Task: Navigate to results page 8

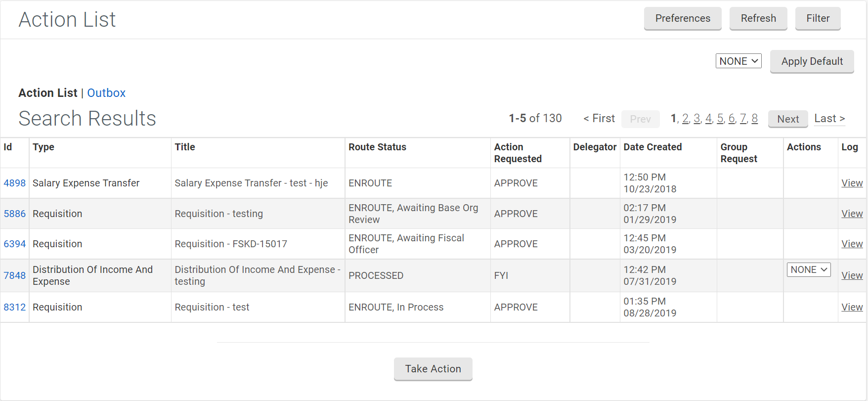Action: (754, 119)
